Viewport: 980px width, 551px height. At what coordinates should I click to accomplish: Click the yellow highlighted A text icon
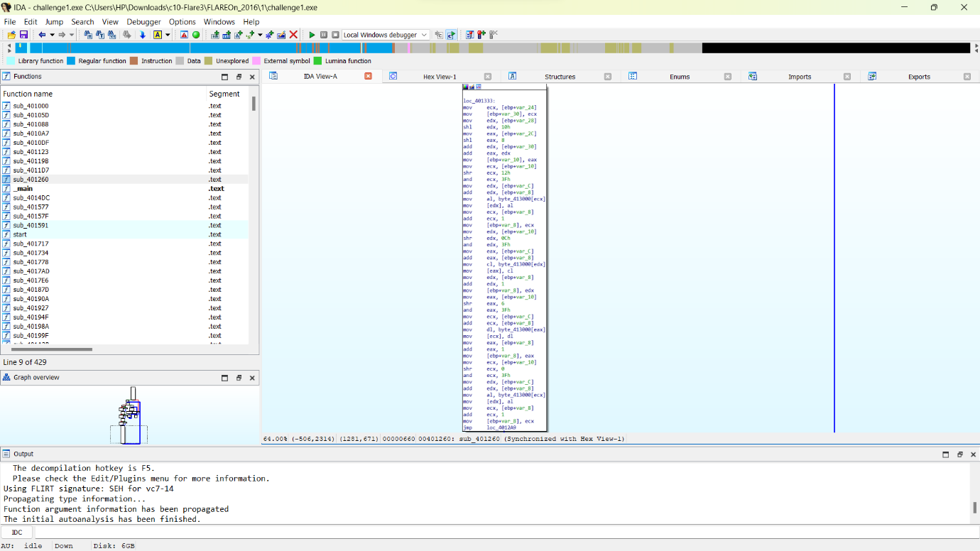[x=158, y=35]
